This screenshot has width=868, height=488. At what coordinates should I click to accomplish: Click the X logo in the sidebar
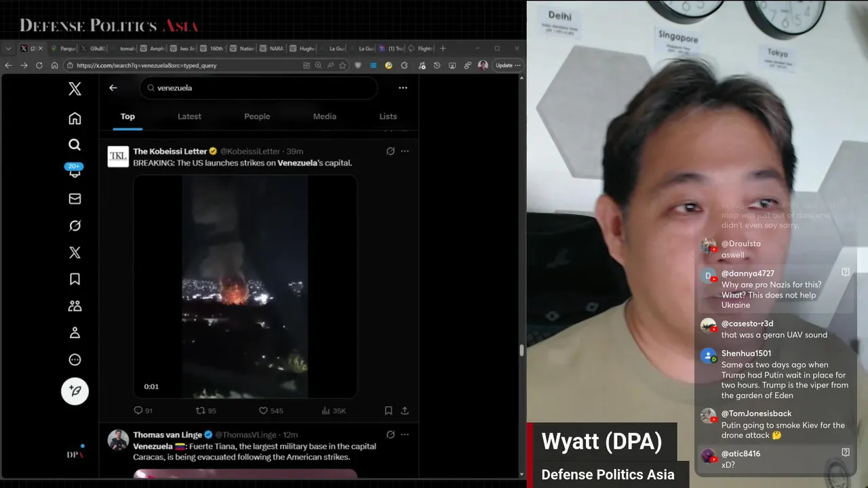click(x=75, y=89)
